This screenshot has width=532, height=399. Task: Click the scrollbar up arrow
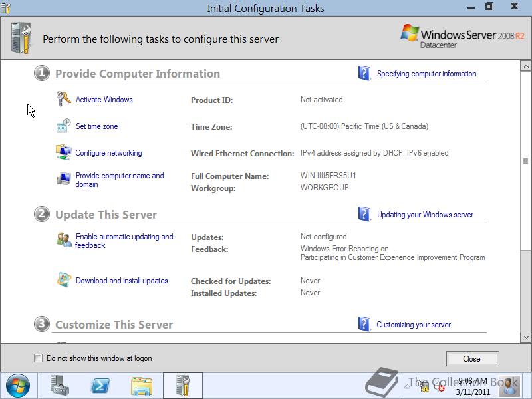pyautogui.click(x=526, y=66)
